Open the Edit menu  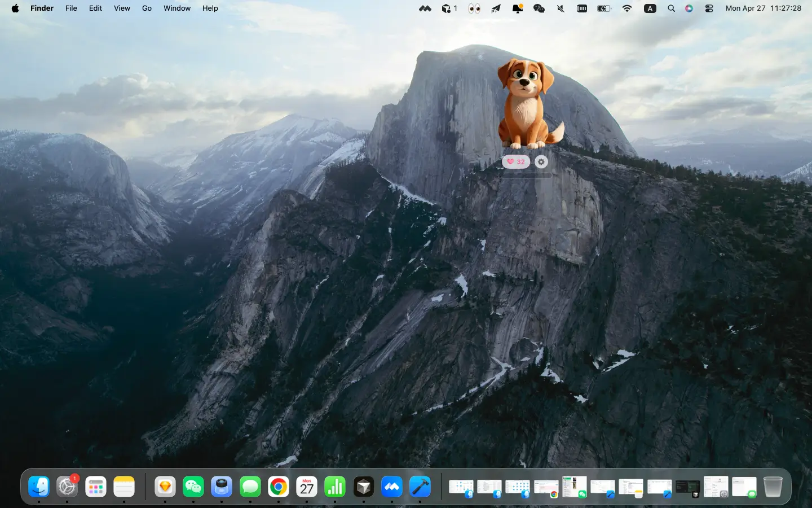coord(95,8)
